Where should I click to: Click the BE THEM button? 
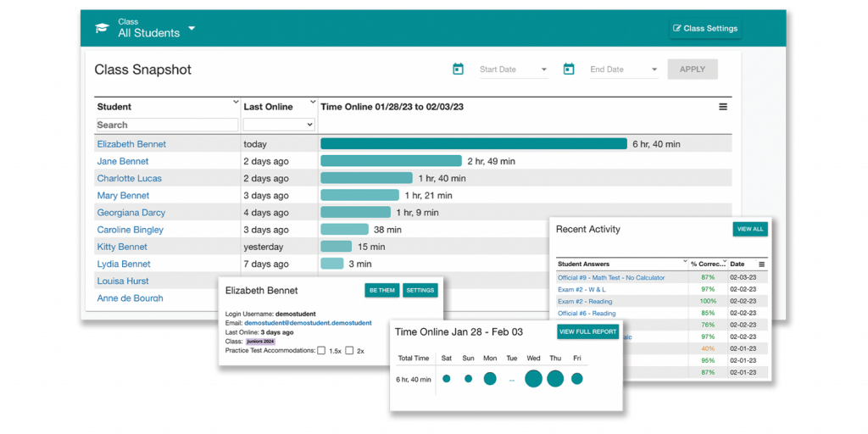382,290
